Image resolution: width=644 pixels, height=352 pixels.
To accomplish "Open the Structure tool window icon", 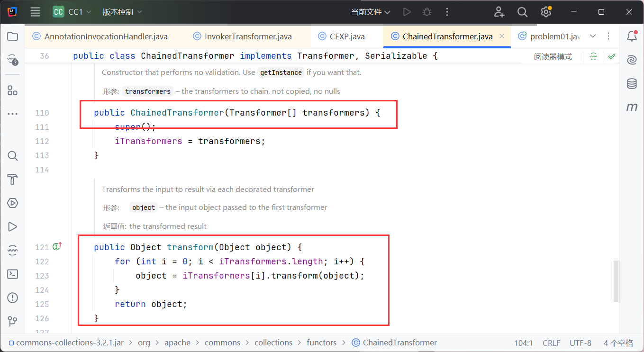I will point(13,90).
